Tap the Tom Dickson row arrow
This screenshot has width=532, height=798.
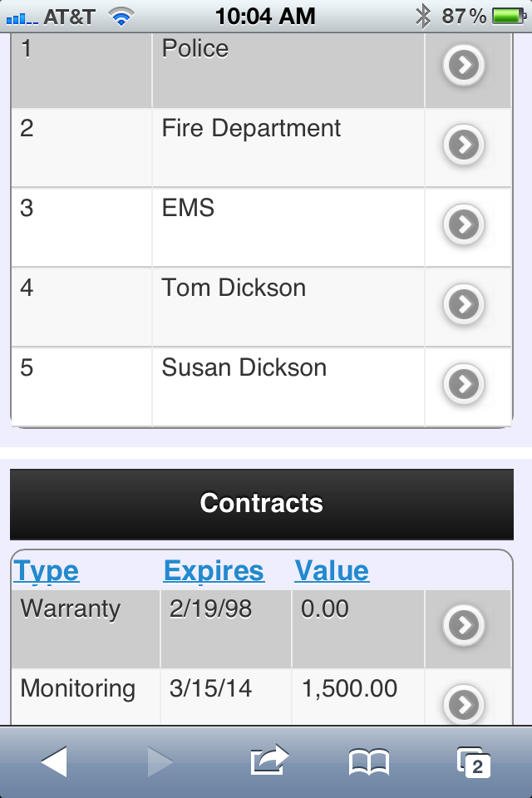tap(463, 304)
